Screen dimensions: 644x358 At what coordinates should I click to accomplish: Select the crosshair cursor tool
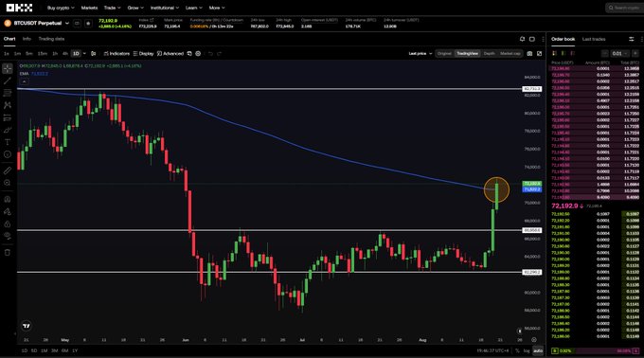[x=8, y=68]
